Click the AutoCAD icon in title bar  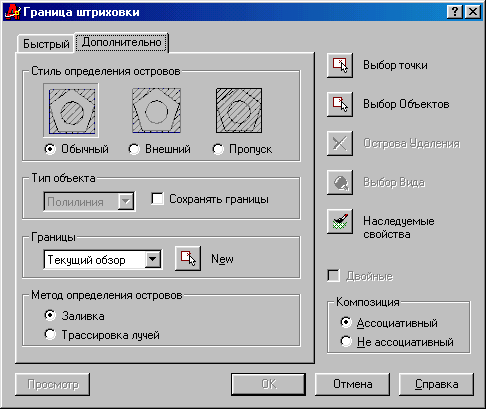point(12,12)
